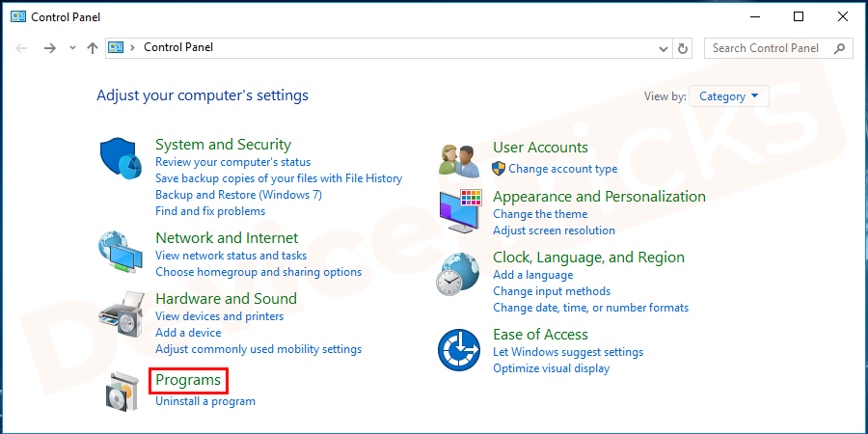Click Control Panel text in address bar

[x=178, y=47]
